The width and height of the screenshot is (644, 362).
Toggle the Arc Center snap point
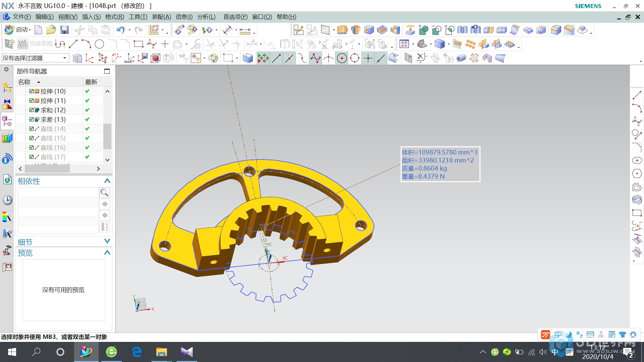pos(342,58)
